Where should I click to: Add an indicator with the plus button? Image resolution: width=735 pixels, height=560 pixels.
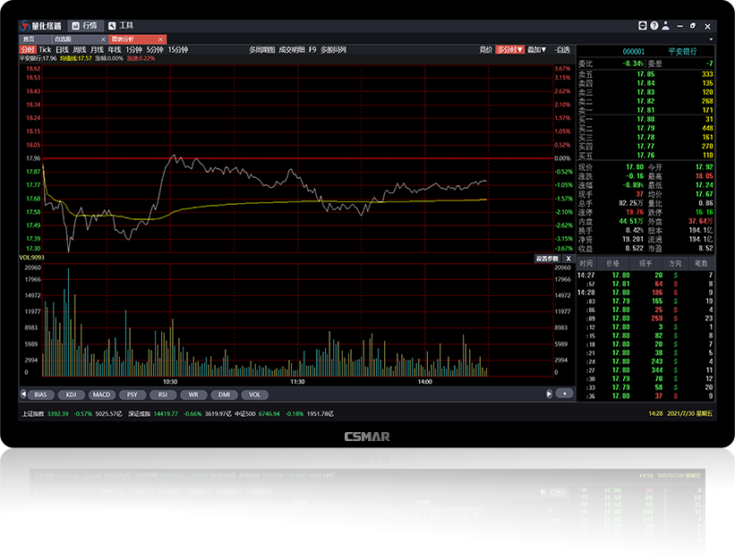564,394
